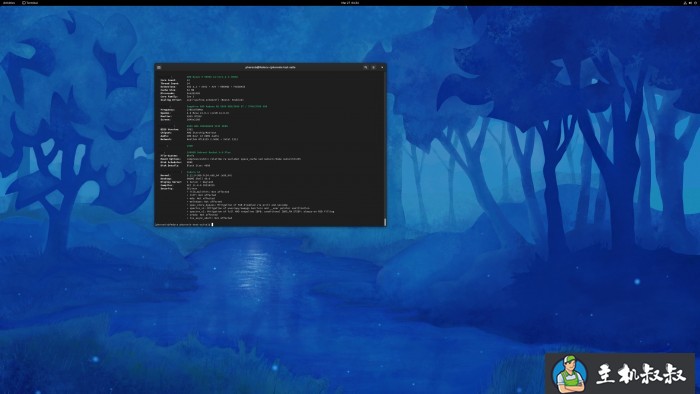Image resolution: width=700 pixels, height=394 pixels.
Task: Close the terminal window
Action: 382,67
